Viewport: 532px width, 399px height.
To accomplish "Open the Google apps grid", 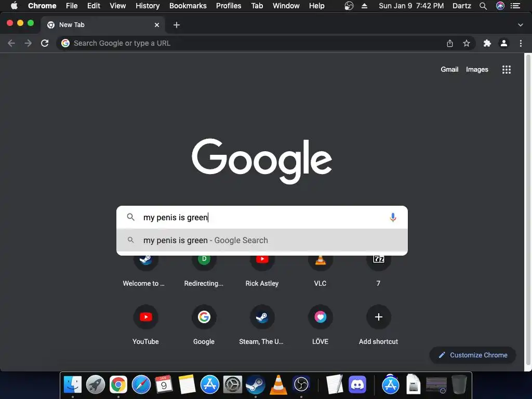I will 506,70.
